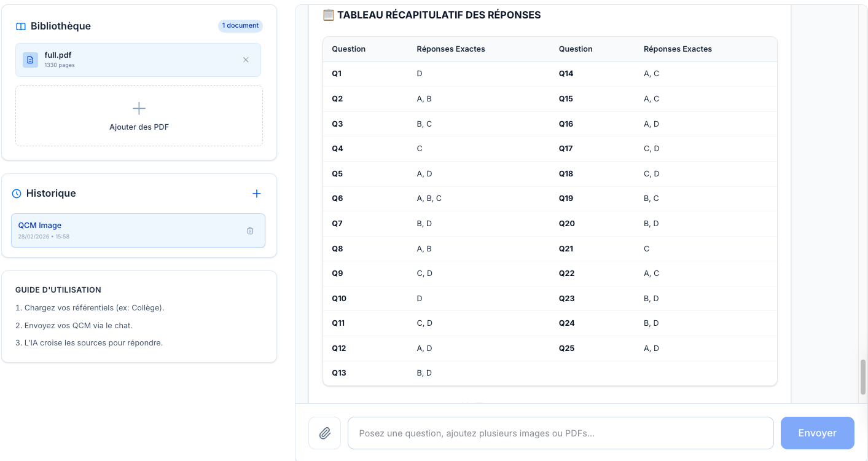Click the 1 document badge
The width and height of the screenshot is (868, 461).
(x=240, y=26)
